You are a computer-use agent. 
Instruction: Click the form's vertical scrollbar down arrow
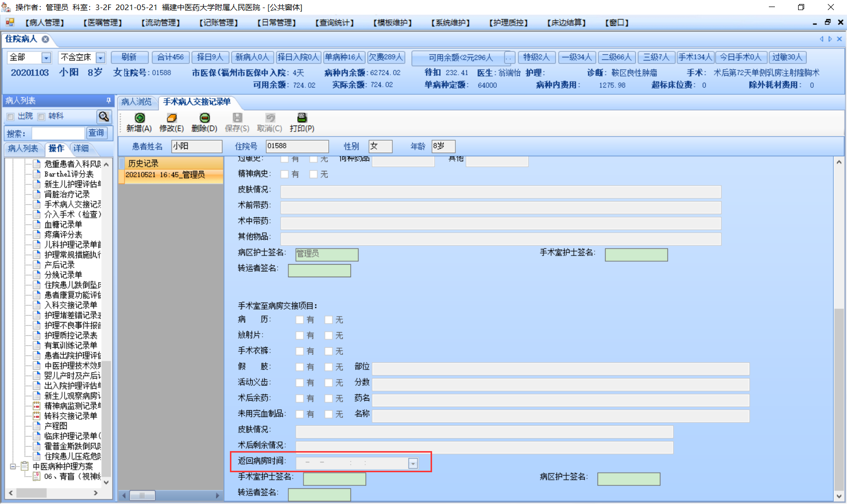(x=839, y=496)
